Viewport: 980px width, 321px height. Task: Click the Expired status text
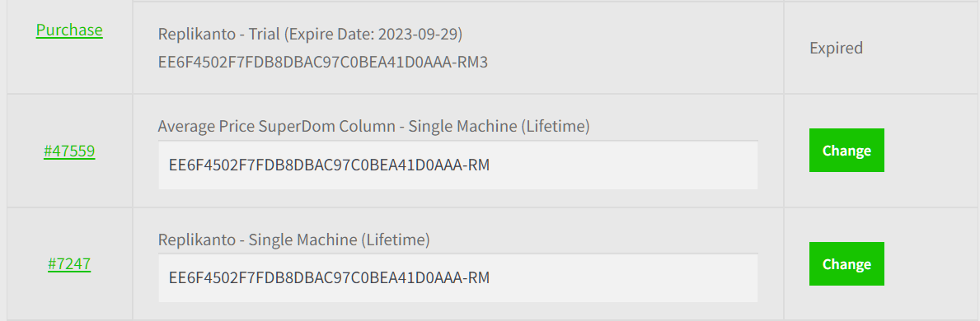coord(837,48)
